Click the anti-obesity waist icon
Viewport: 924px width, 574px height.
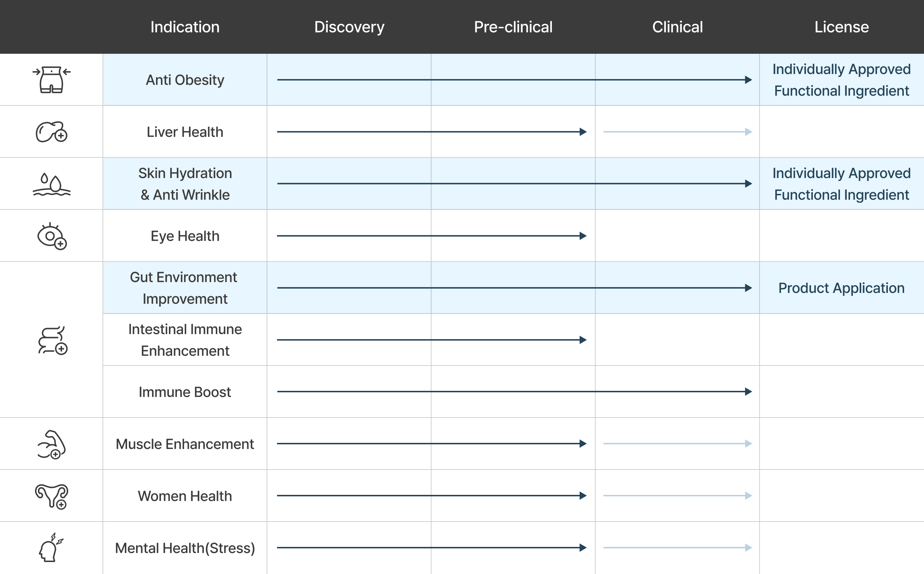pos(51,80)
